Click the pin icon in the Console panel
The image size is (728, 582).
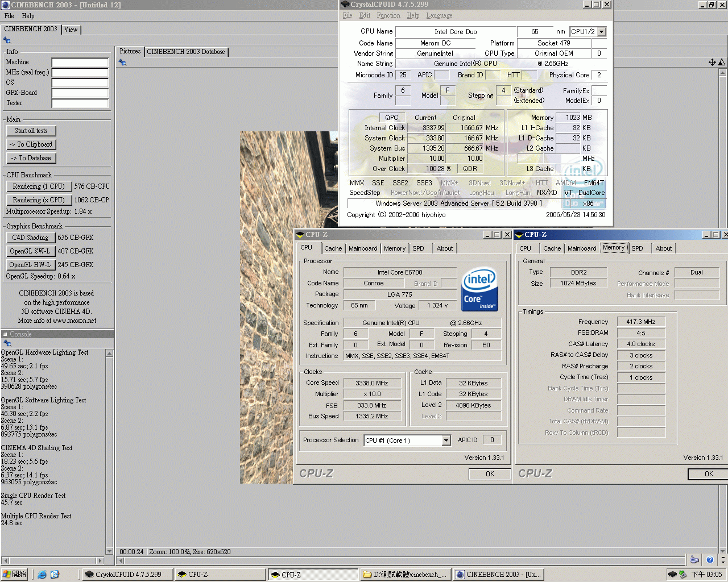coord(7,343)
